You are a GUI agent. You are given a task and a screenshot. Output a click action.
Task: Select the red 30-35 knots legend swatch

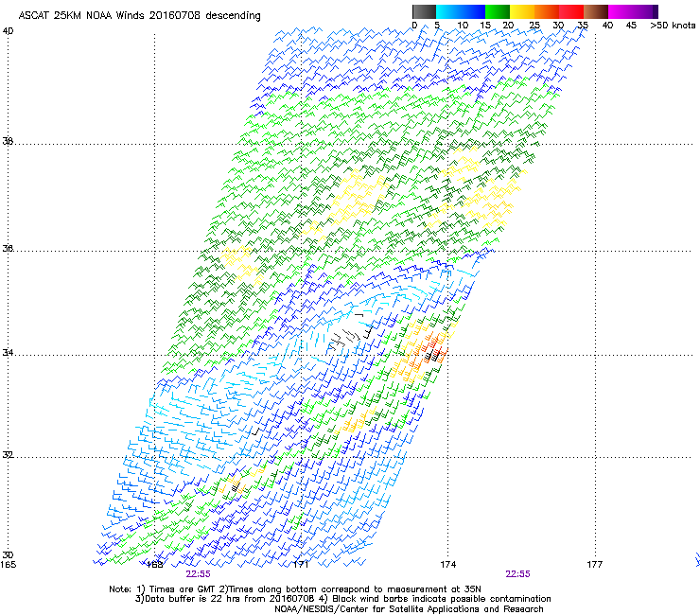tap(571, 11)
